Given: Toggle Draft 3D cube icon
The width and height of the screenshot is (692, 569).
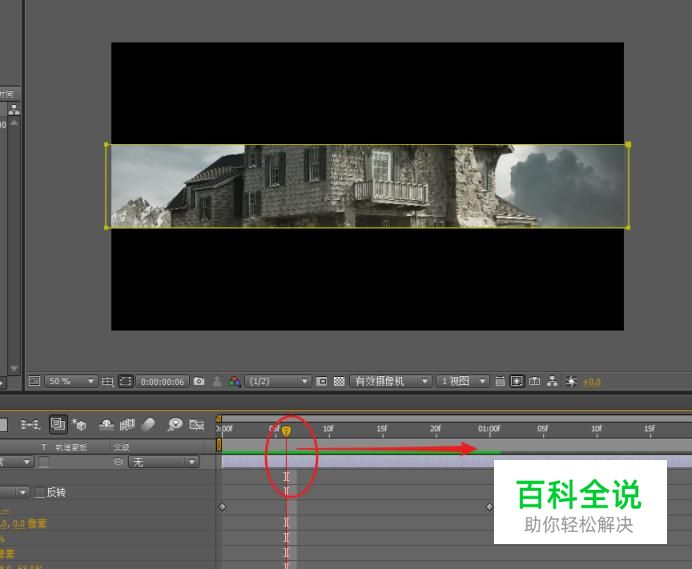Looking at the screenshot, I should coord(79,425).
